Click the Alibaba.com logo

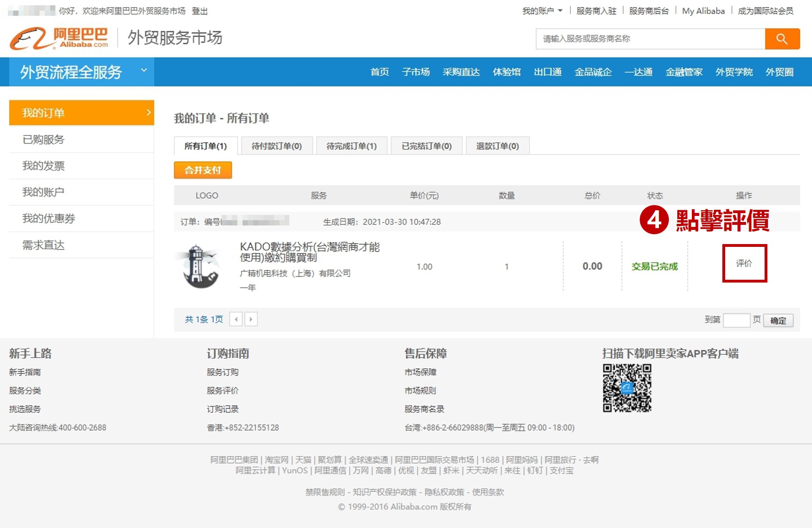tap(59, 37)
